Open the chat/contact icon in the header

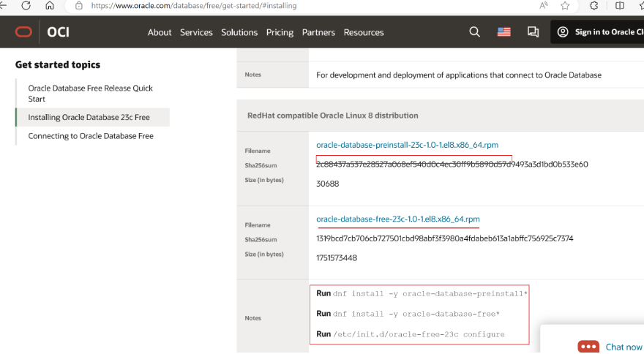533,32
